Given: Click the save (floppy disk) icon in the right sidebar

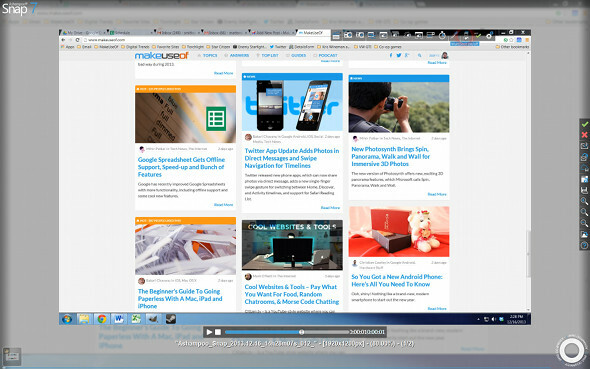Looking at the screenshot, I should [584, 190].
